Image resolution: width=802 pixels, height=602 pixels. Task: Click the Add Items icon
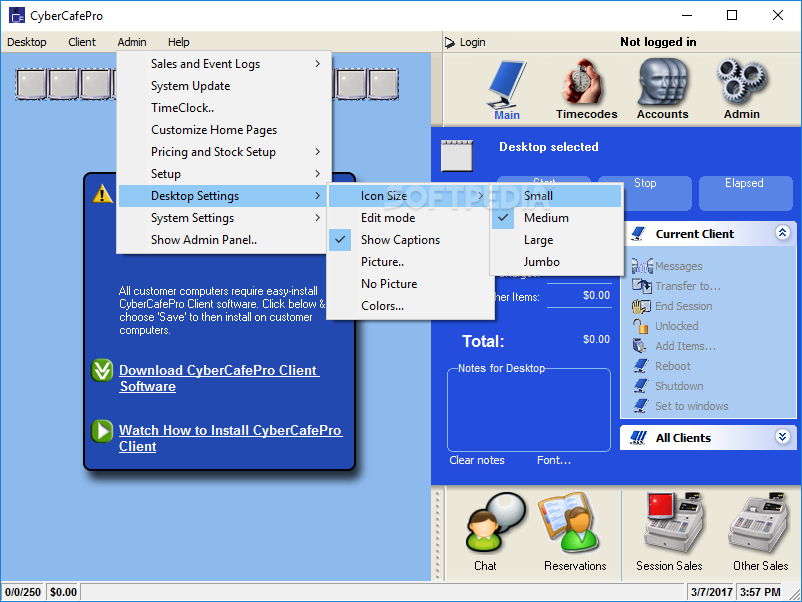coord(640,346)
